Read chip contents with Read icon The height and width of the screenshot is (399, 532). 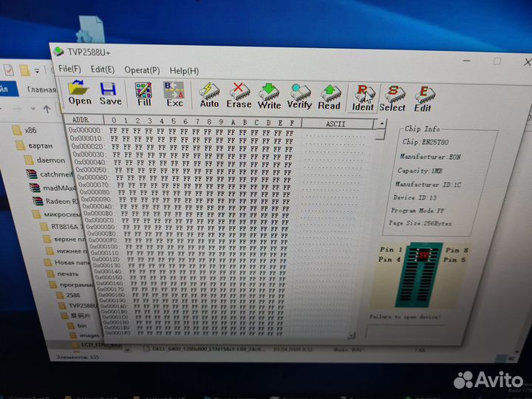pos(329,98)
